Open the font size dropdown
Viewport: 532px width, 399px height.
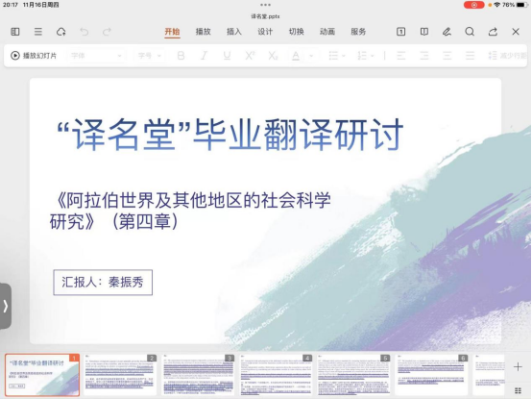click(150, 56)
